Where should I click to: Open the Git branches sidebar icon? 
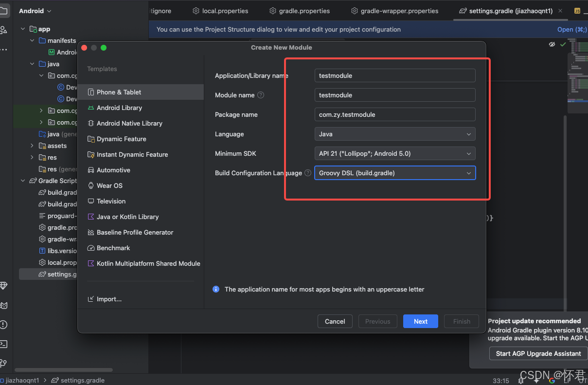click(x=3, y=363)
